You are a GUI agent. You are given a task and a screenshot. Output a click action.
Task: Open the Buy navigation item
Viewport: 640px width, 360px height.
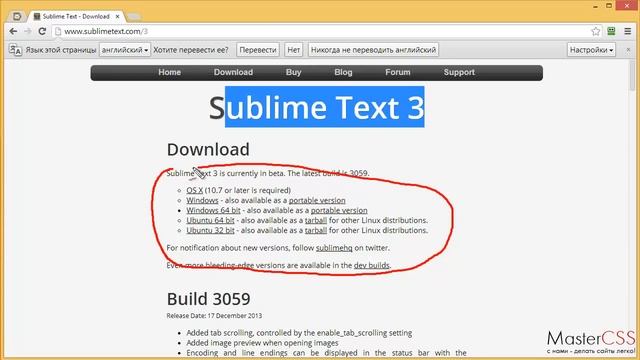(293, 72)
